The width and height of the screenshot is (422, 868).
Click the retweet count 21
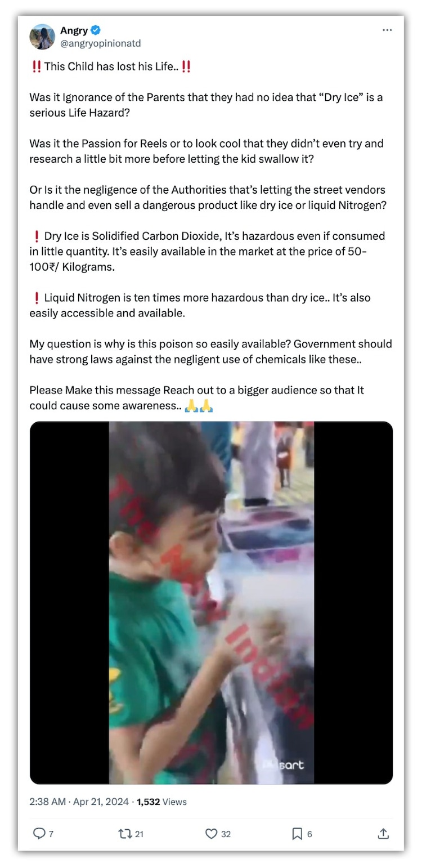tap(139, 834)
